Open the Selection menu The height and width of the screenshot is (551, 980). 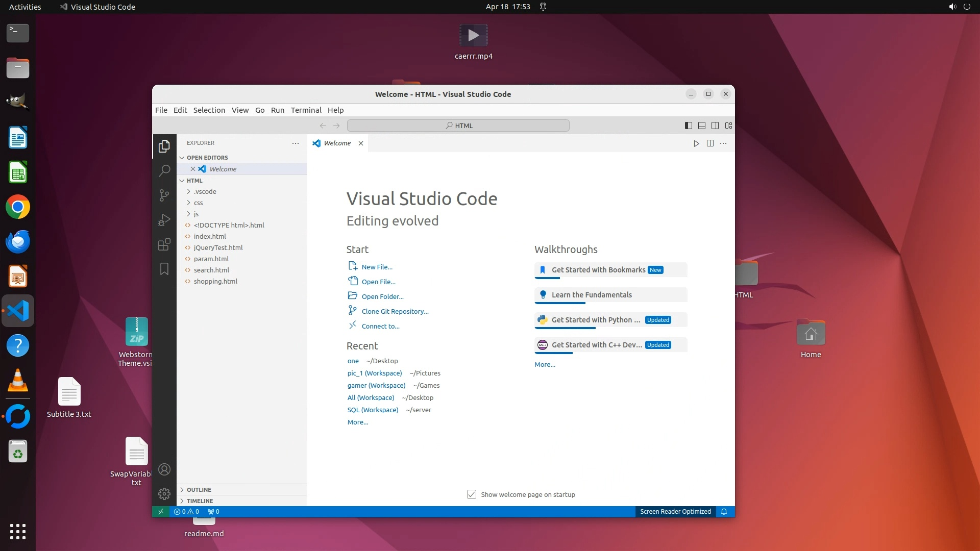(x=209, y=110)
